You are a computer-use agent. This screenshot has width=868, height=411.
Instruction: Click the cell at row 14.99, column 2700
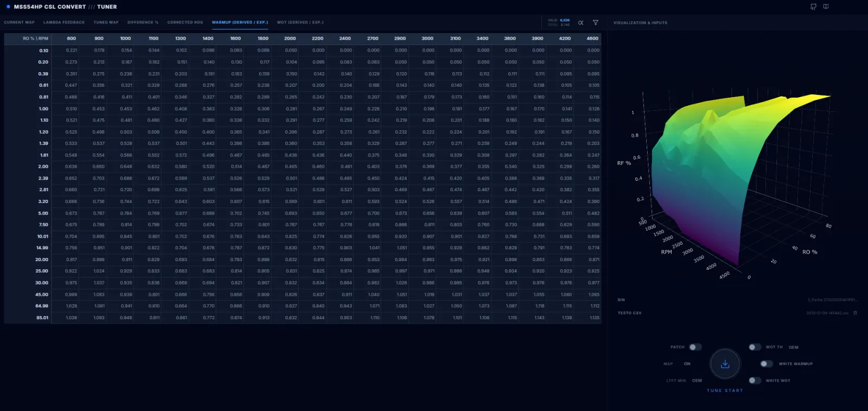click(x=368, y=248)
